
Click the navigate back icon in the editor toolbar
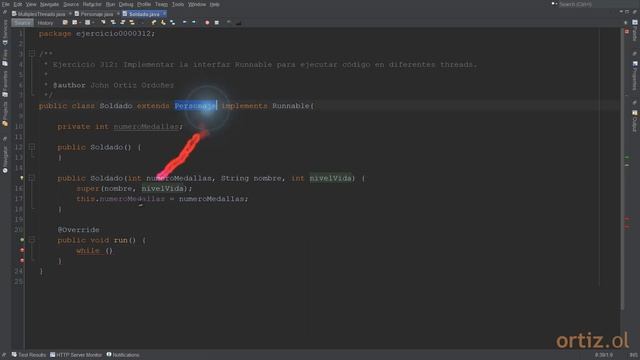(x=75, y=22)
